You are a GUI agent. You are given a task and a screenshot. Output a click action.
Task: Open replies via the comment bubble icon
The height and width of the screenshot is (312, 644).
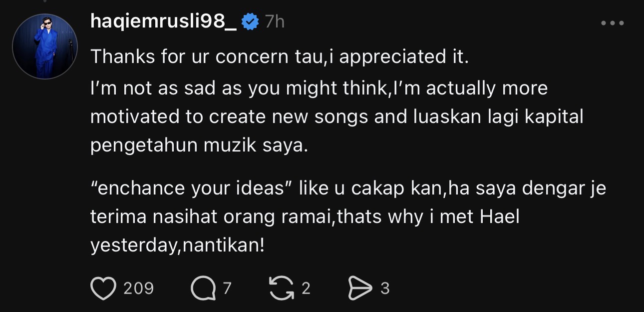(x=203, y=288)
